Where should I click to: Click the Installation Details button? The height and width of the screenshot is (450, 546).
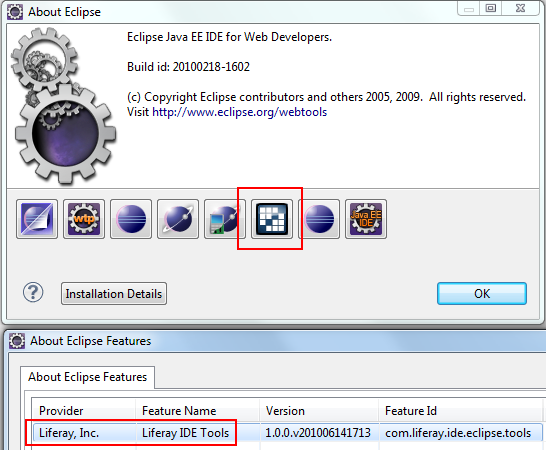(x=114, y=294)
